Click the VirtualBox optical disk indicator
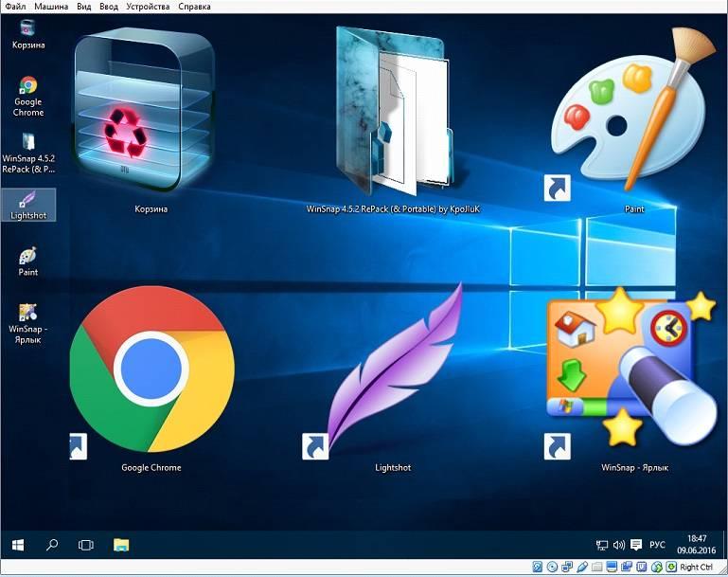This screenshot has height=577, width=728. coord(552,567)
